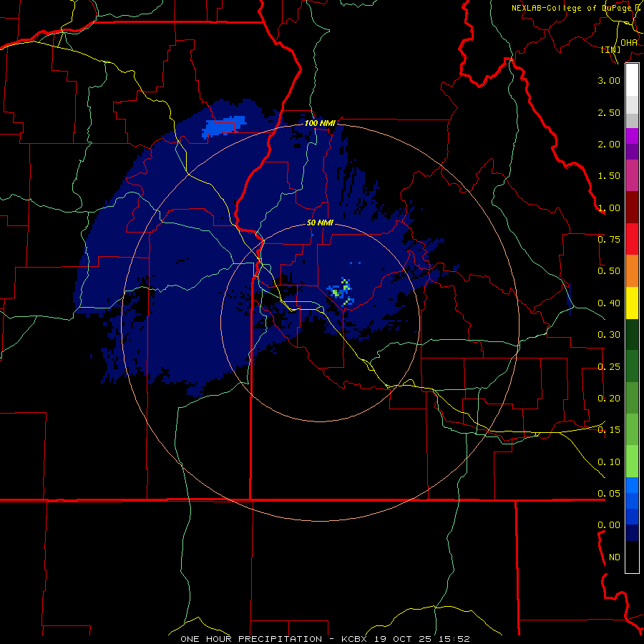The height and width of the screenshot is (644, 644).
Task: Click the "1.00" legend value
Action: (x=609, y=208)
